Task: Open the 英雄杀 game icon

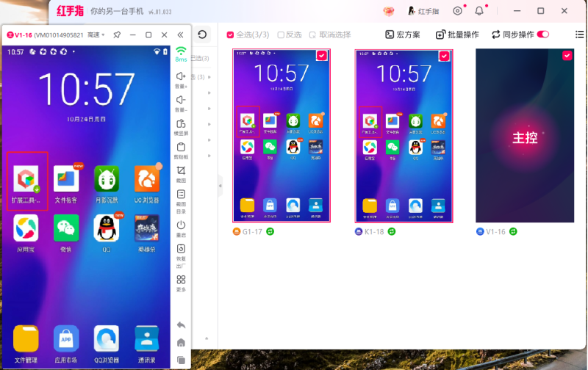Action: click(x=146, y=228)
